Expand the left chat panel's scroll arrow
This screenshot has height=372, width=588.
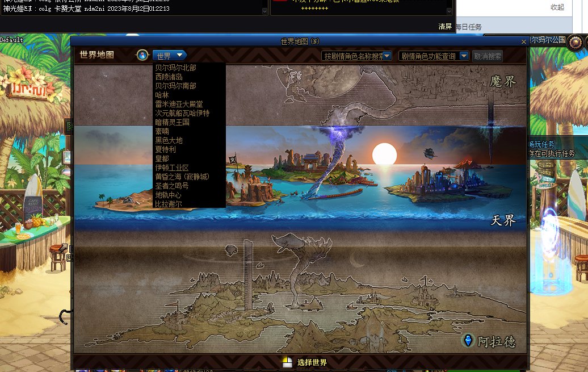264,11
